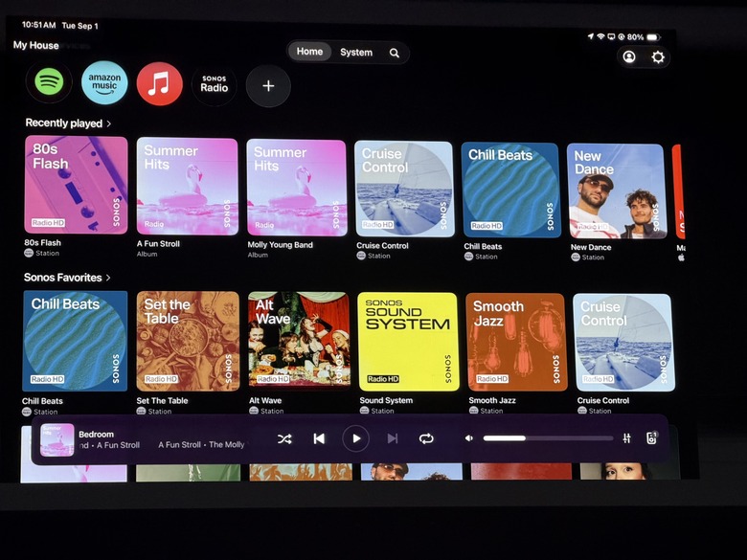The height and width of the screenshot is (560, 747).
Task: Open the 80s Flash station tile
Action: click(x=77, y=185)
